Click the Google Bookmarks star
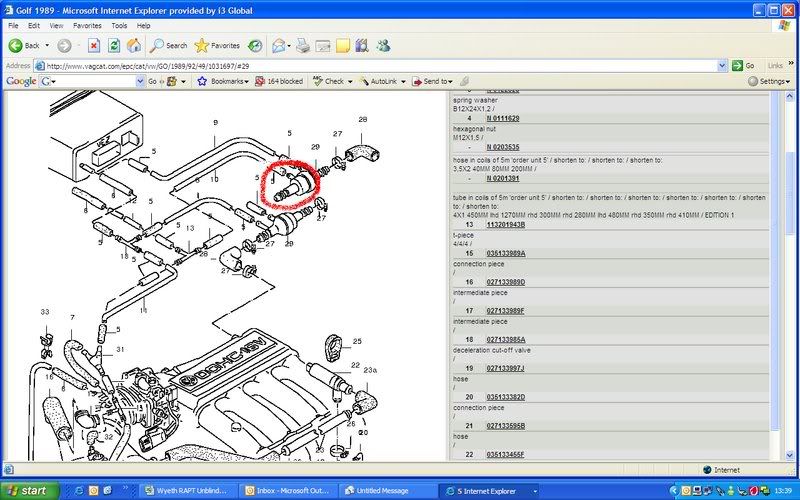The width and height of the screenshot is (800, 500). pyautogui.click(x=223, y=81)
